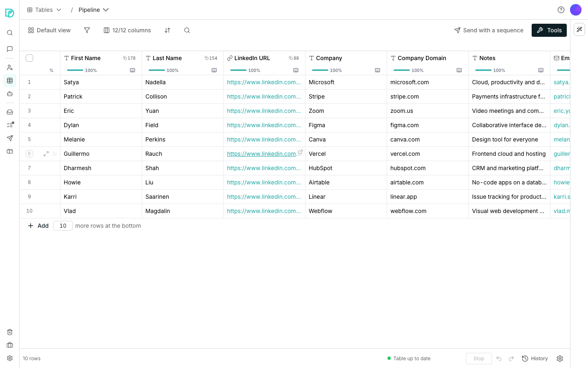Image resolution: width=588 pixels, height=368 pixels.
Task: Click the LinkedIn URL column progress bar
Action: [x=238, y=70]
